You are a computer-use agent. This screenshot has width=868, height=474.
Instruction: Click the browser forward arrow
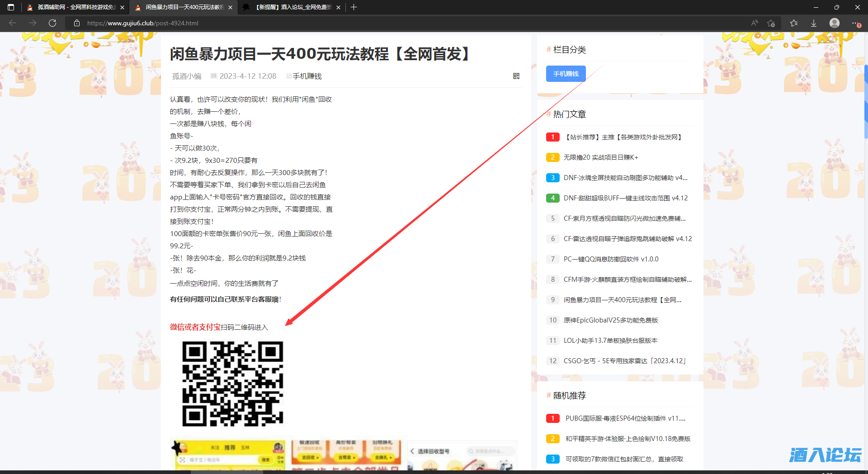(33, 23)
